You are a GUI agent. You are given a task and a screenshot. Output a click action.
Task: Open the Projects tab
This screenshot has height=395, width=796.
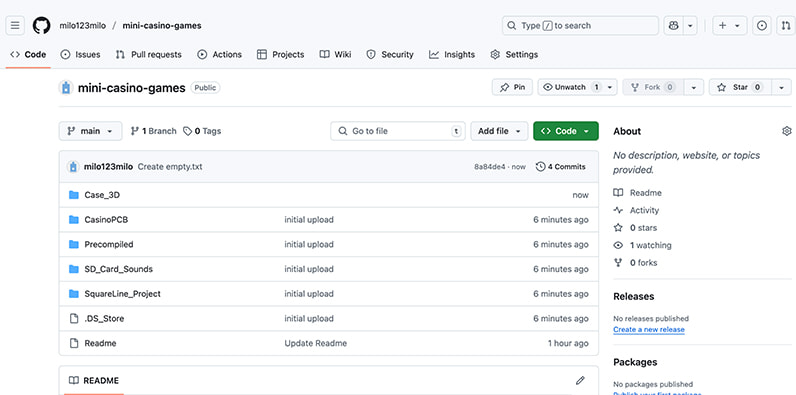[280, 54]
